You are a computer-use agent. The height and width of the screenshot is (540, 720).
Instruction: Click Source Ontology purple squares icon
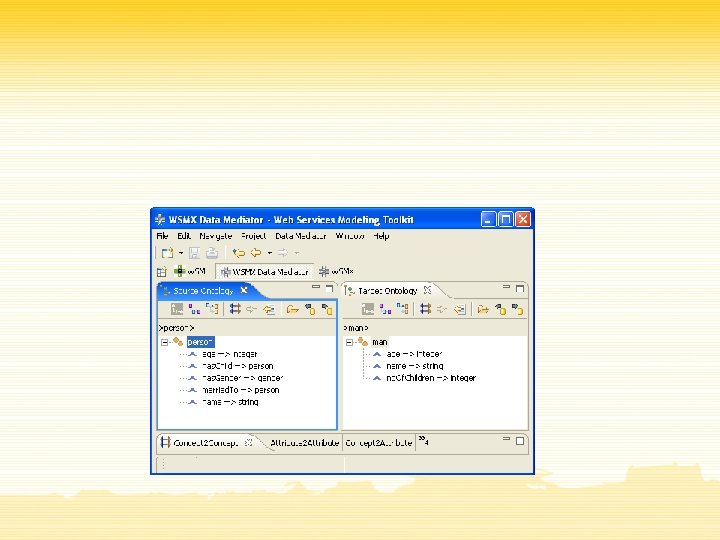(x=195, y=309)
